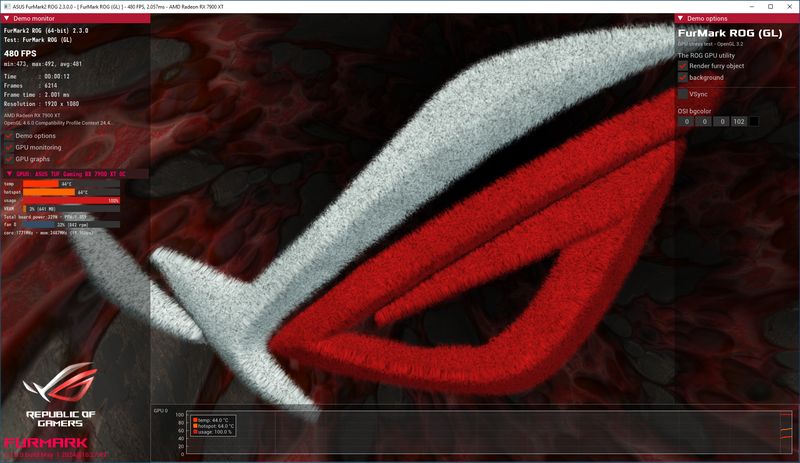Click the third OSI bgcolor value field
This screenshot has width=800, height=463.
(x=721, y=121)
